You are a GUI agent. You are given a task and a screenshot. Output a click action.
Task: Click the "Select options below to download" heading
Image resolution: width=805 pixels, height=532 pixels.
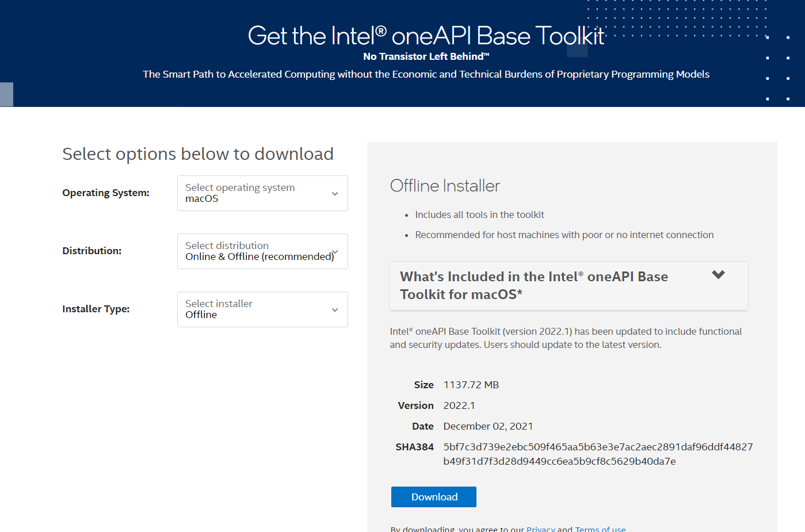[197, 154]
